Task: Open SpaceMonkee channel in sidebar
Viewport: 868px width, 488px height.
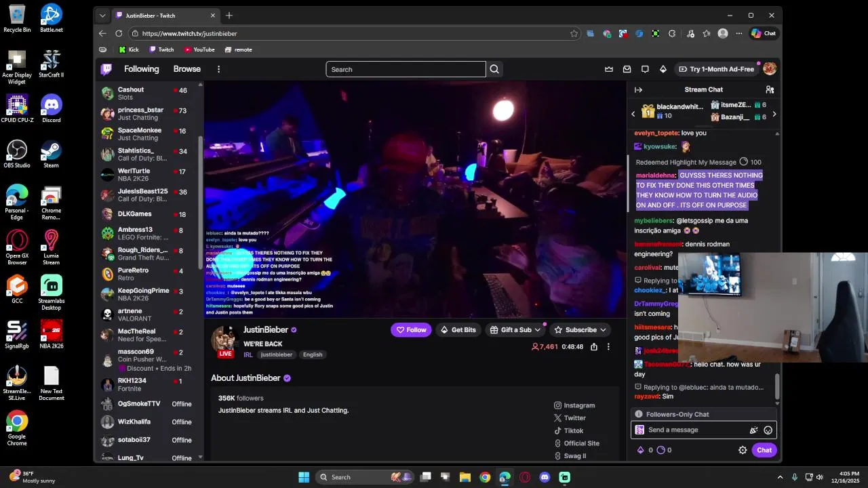Action: [x=149, y=134]
